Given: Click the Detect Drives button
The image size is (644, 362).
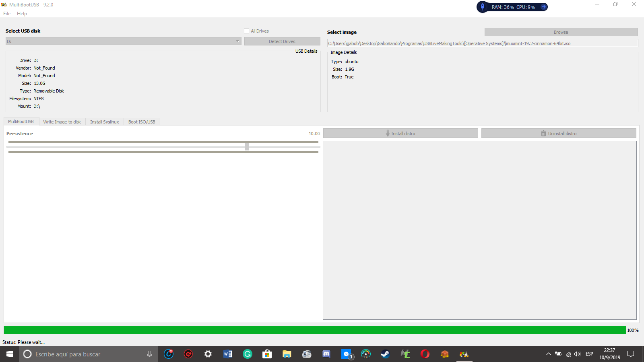Looking at the screenshot, I should tap(282, 41).
